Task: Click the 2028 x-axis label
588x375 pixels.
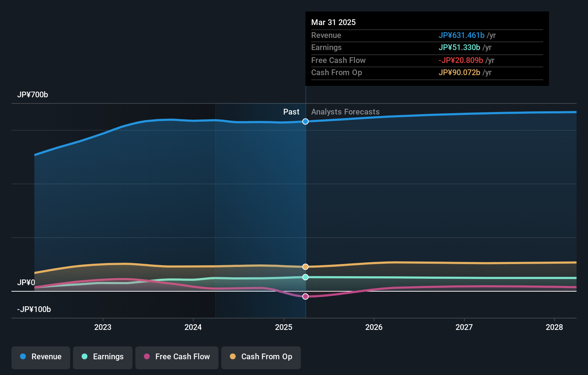Action: click(554, 327)
